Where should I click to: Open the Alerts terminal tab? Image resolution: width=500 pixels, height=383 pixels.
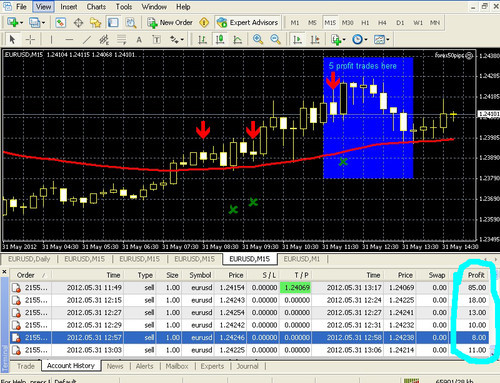tap(144, 366)
